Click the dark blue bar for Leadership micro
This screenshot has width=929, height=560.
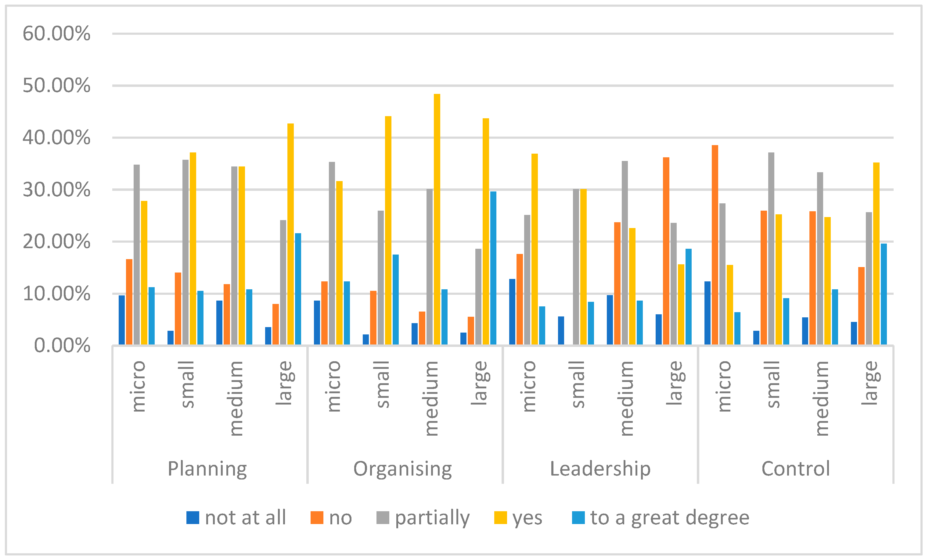click(x=512, y=312)
